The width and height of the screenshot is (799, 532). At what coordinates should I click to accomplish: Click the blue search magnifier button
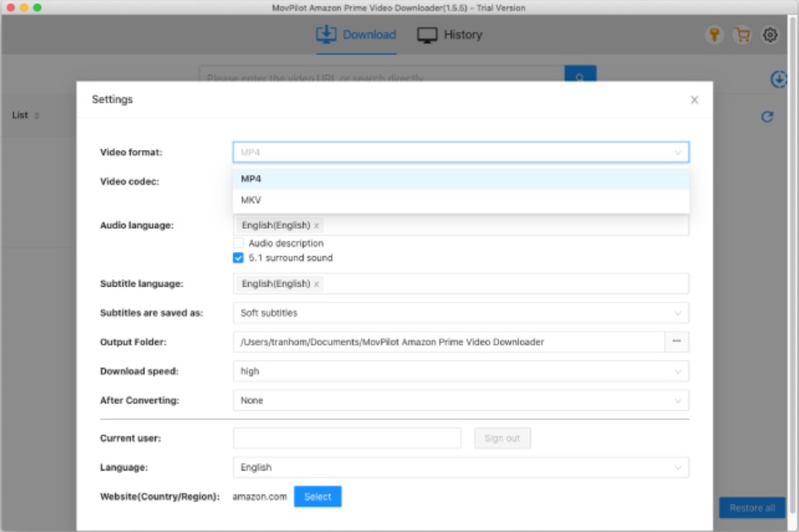580,75
